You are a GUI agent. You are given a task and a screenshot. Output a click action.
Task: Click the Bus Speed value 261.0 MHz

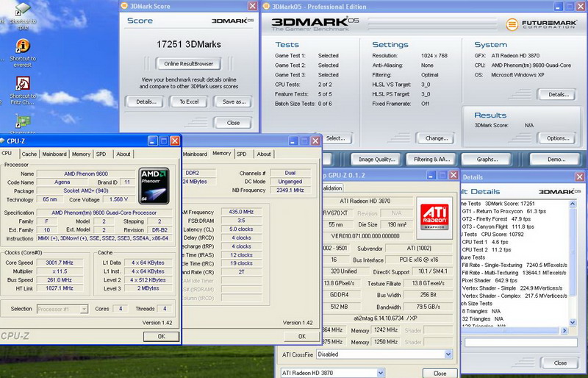(x=60, y=280)
